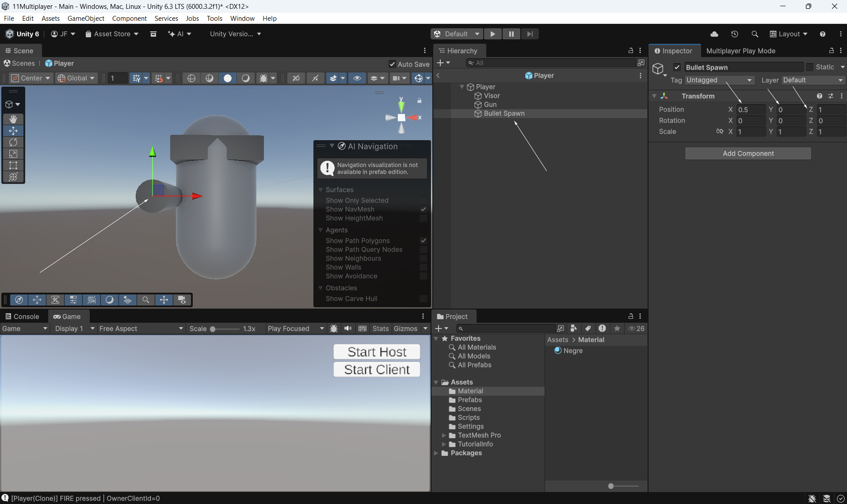Screen dimensions: 847x504
Task: Disable Show NavMesh checkbox
Action: pos(423,209)
